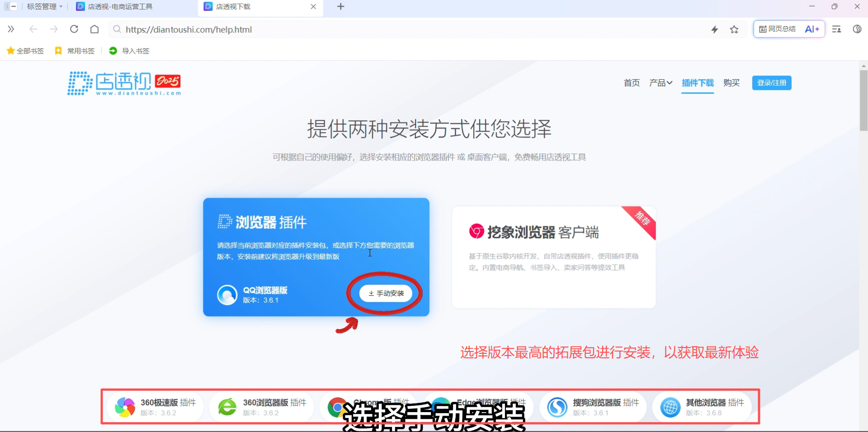
Task: Expand the sidebar with the double-chevron icon
Action: click(11, 29)
